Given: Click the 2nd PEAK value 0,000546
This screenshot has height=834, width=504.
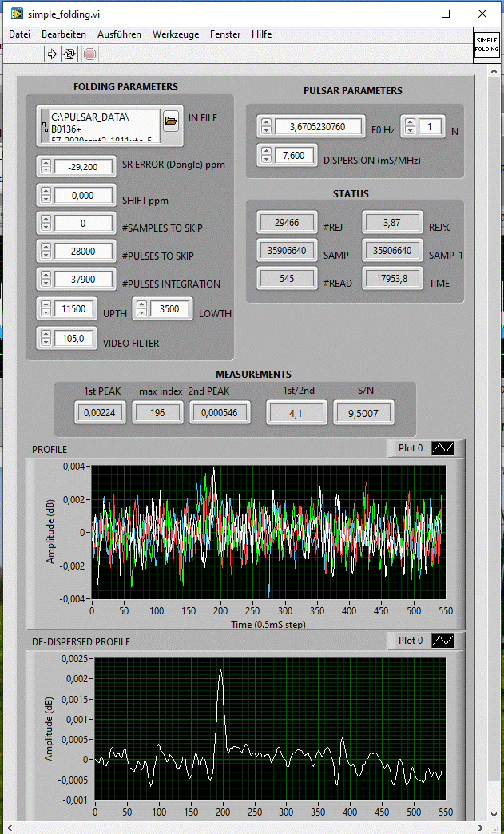Looking at the screenshot, I should coord(220,412).
